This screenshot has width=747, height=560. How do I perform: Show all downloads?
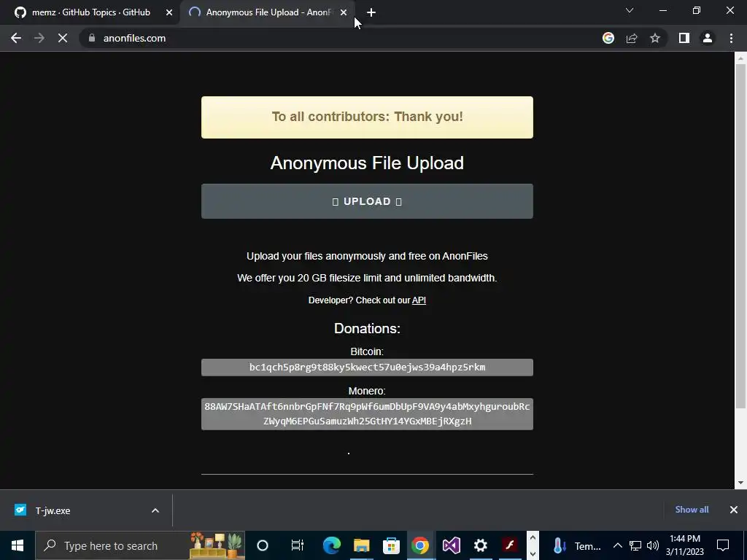click(692, 510)
